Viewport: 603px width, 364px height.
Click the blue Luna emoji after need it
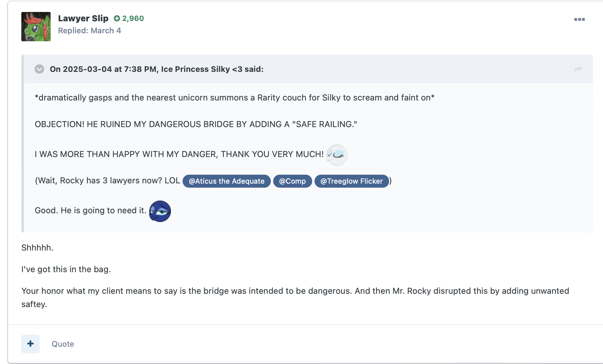click(x=160, y=211)
